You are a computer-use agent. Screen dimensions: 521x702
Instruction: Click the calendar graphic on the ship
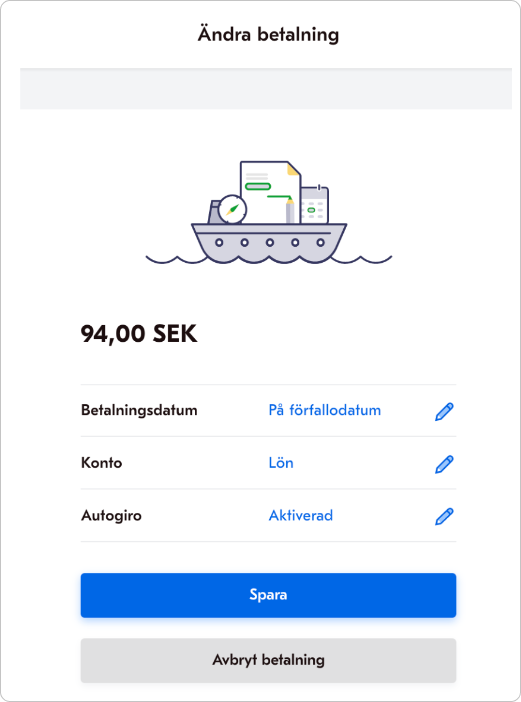pyautogui.click(x=315, y=204)
